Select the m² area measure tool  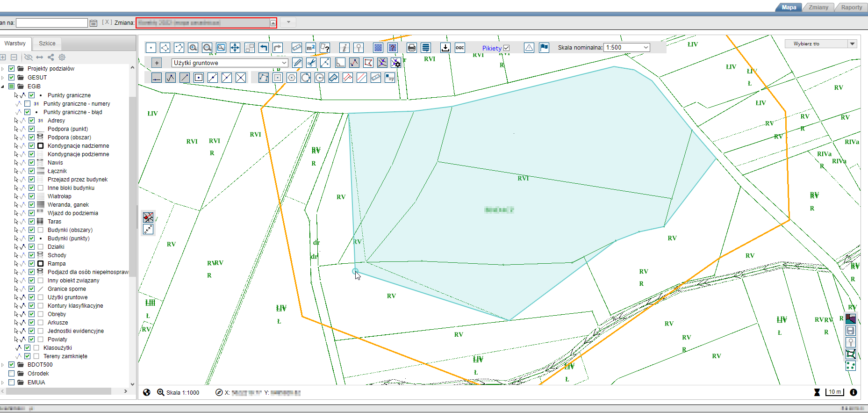pos(310,48)
